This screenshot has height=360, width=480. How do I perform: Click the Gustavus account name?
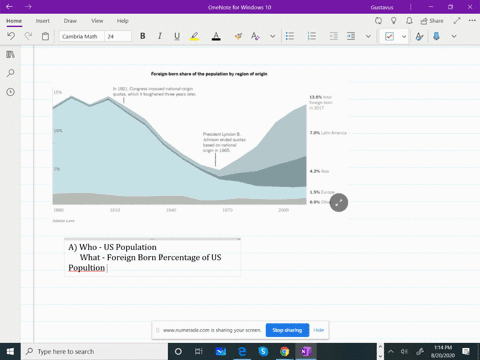pos(382,7)
